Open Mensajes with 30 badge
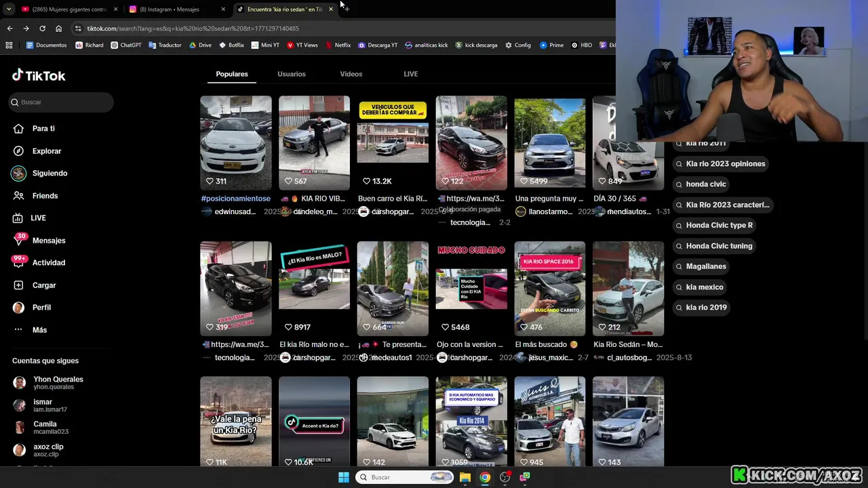Image resolution: width=868 pixels, height=488 pixels. point(49,241)
